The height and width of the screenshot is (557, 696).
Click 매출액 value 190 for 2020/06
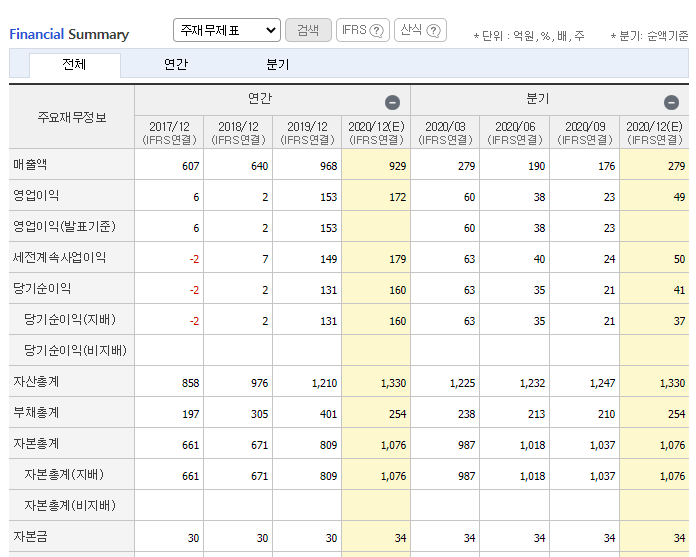tap(537, 166)
